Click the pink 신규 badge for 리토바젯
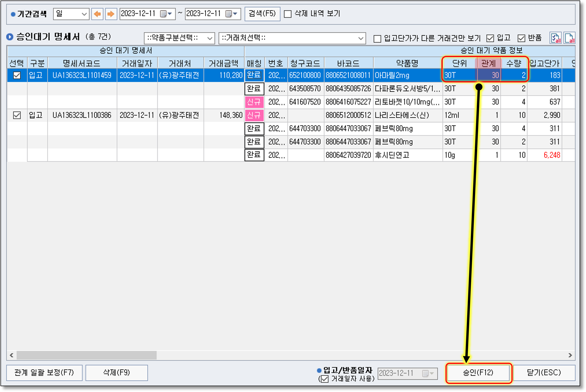The height and width of the screenshot is (392, 586). [x=254, y=102]
